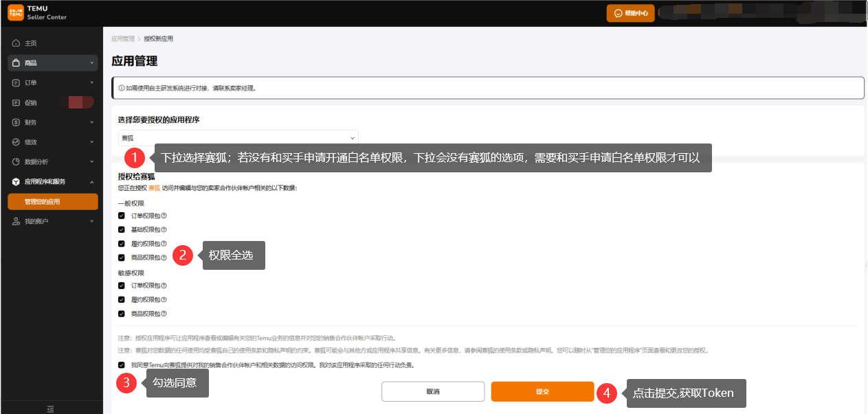Click the help icon next to 订单权限包 in 一般权限
868x414 pixels.
tap(164, 216)
